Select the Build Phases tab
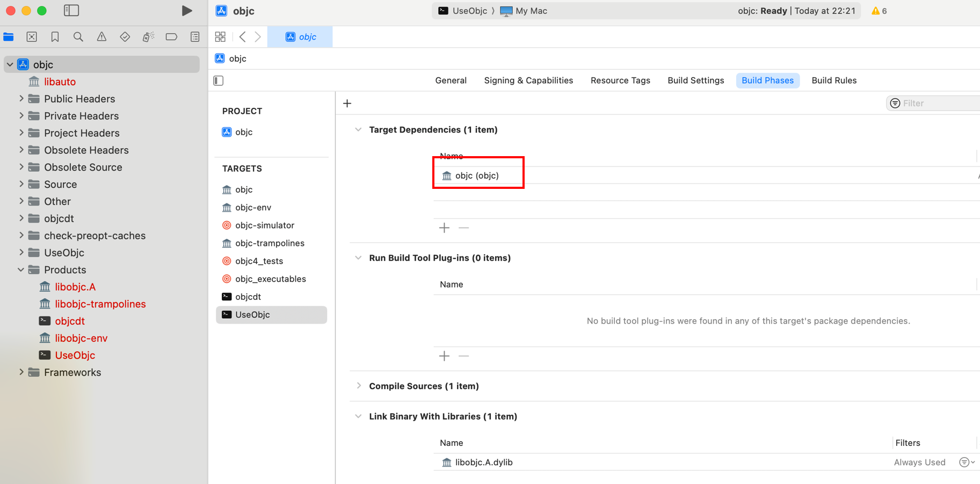Image resolution: width=980 pixels, height=484 pixels. click(x=767, y=80)
